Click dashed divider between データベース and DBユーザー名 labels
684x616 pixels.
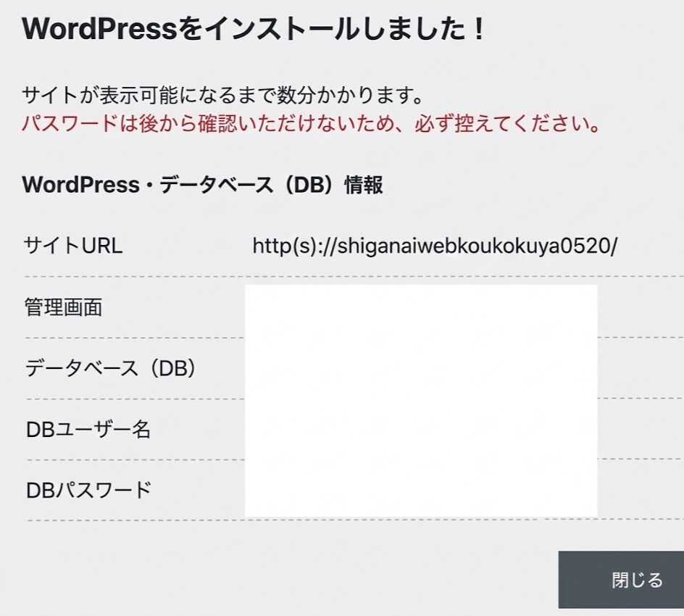[x=130, y=399]
